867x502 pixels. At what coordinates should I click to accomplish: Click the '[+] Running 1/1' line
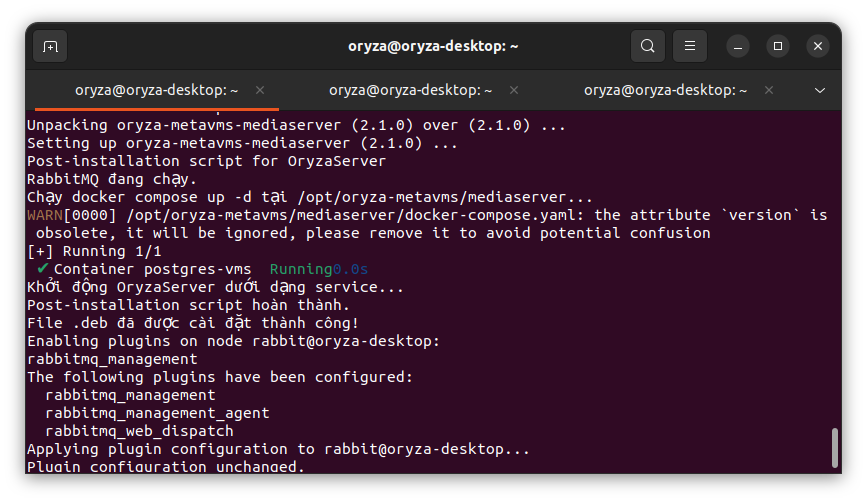94,252
